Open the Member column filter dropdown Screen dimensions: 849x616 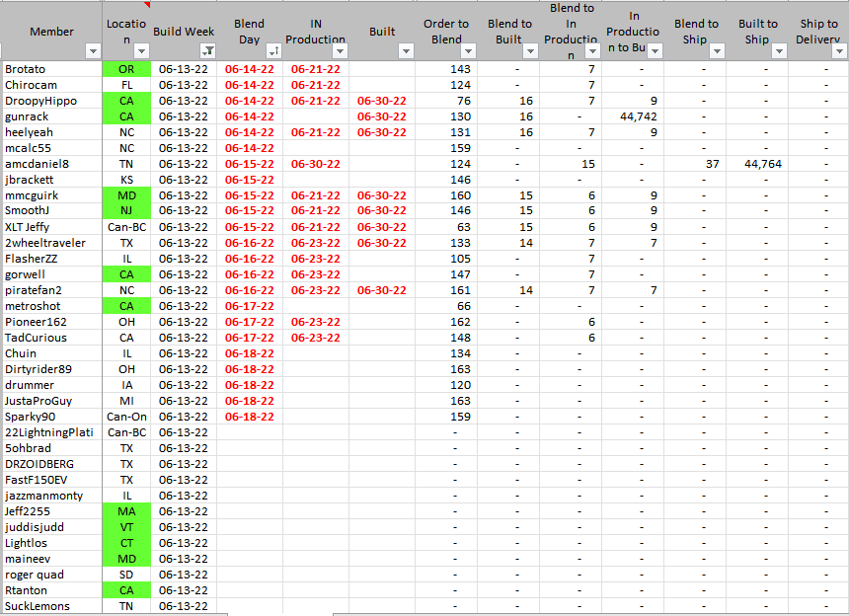93,50
